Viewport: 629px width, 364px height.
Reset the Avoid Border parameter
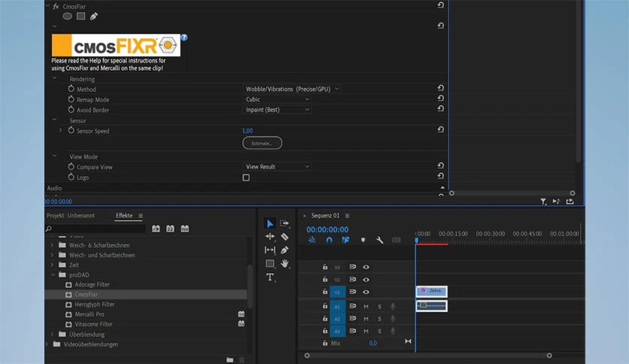coord(440,108)
